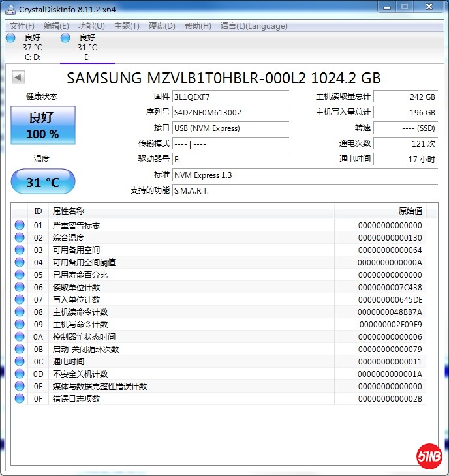Click status orb for 已用寿命百分比 row
The image size is (449, 476).
pos(20,275)
